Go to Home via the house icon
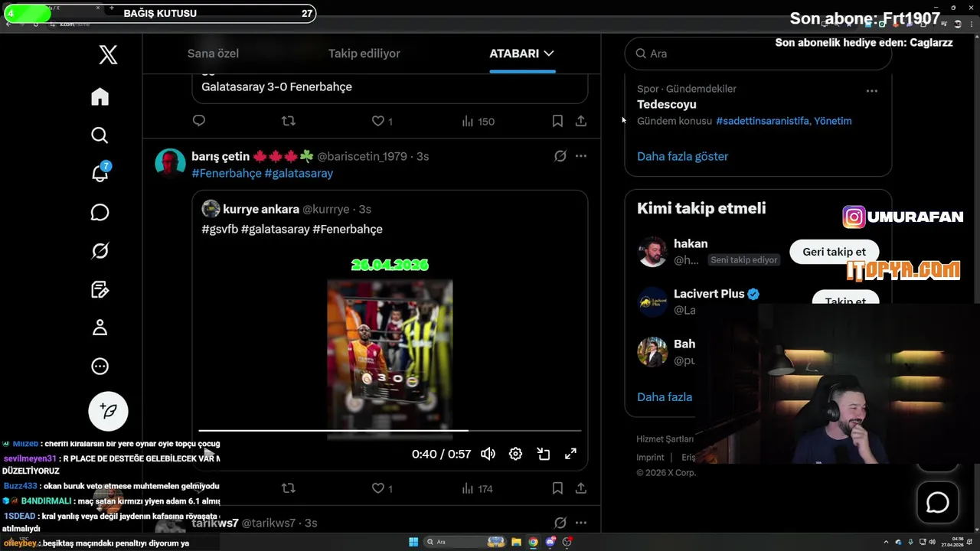 (100, 96)
